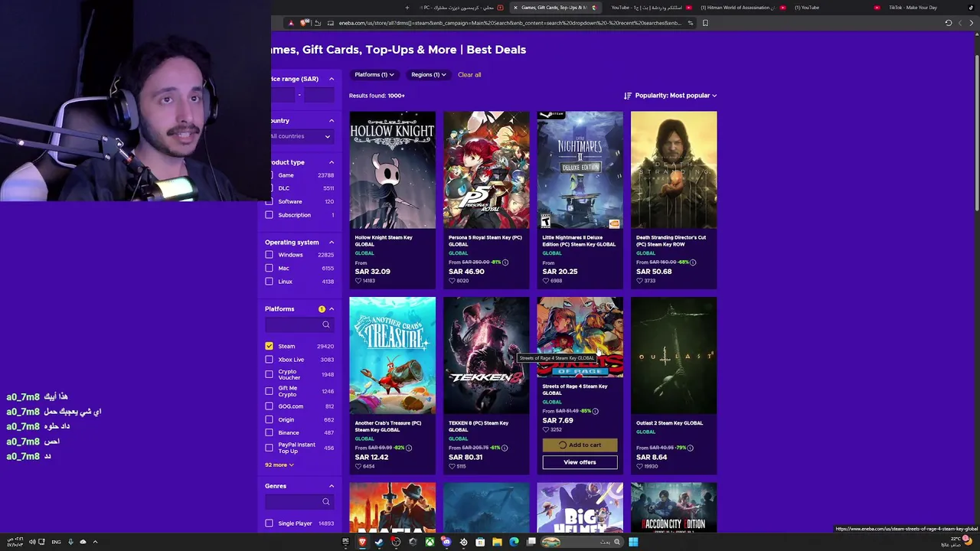The width and height of the screenshot is (980, 551).
Task: Collapse the Genres filter section
Action: (332, 486)
